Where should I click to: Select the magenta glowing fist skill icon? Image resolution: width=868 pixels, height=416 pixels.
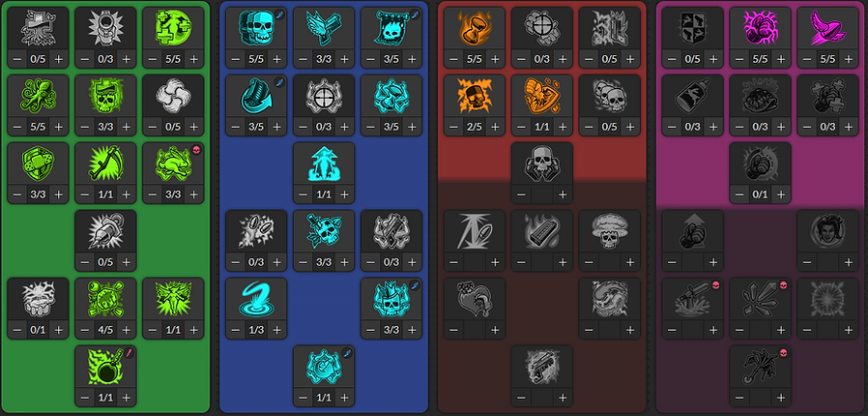point(760,29)
